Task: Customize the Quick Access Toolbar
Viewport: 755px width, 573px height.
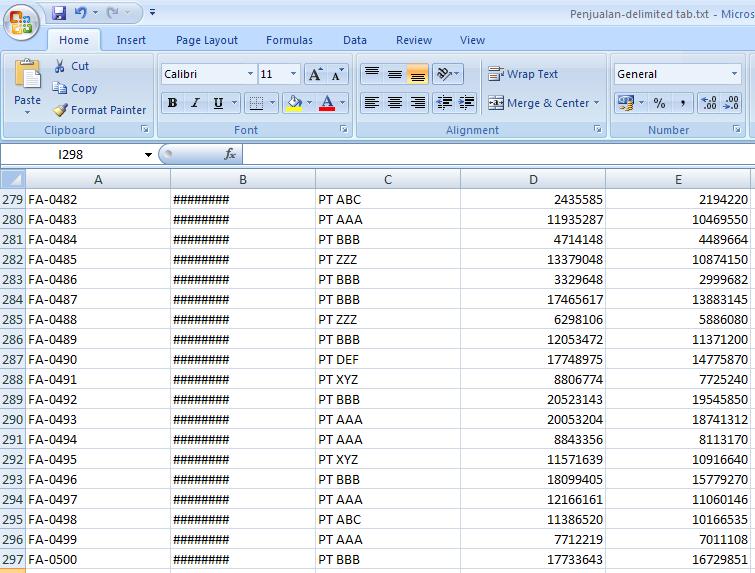Action: click(x=152, y=13)
